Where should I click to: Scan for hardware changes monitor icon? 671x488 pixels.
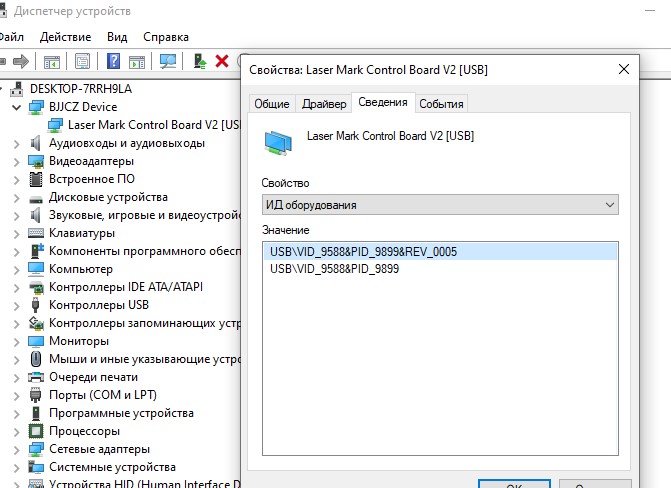[x=168, y=61]
